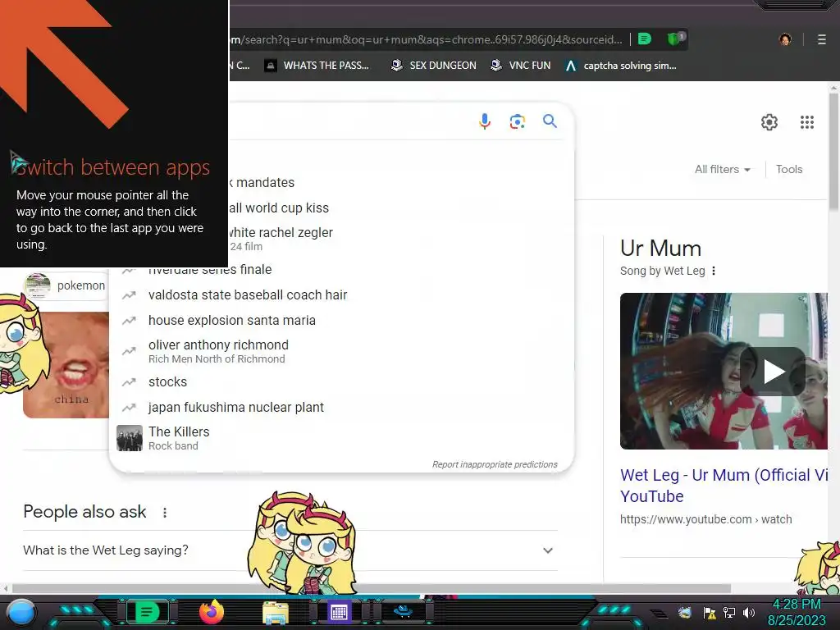Open the purple calendar app on taskbar
Image resolution: width=840 pixels, height=630 pixels.
tap(339, 612)
